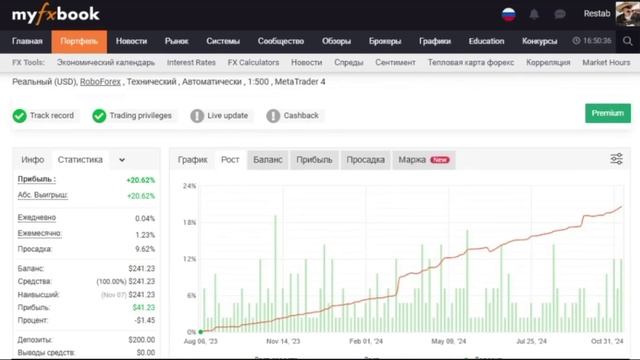Click the myfxbook logo
Viewport: 640px width, 360px height.
(56, 14)
